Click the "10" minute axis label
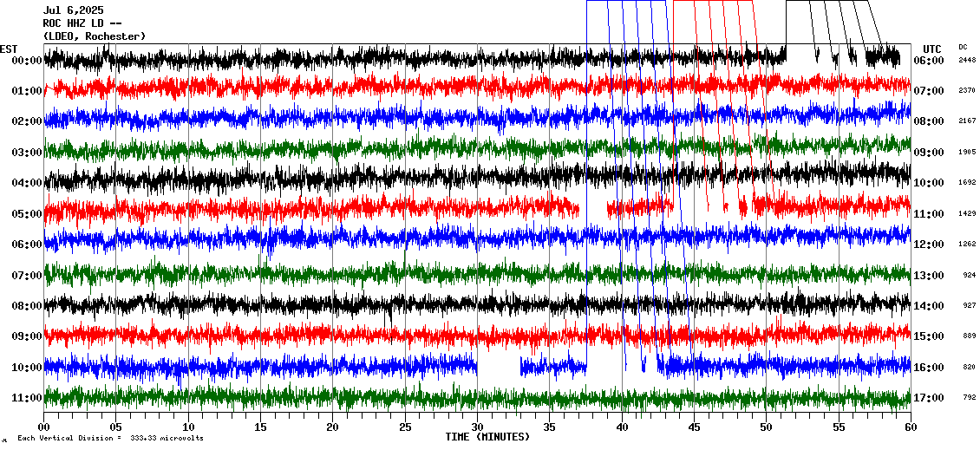 (188, 427)
